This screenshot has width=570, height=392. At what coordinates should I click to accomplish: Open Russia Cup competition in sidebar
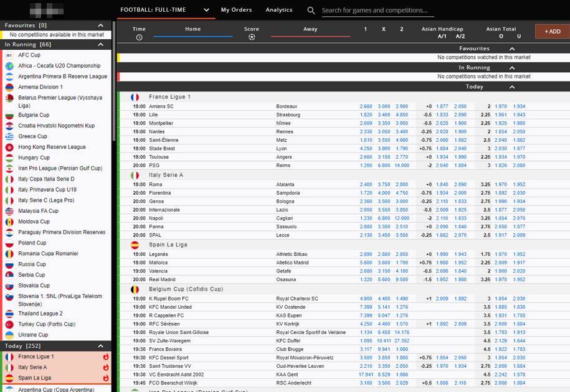pos(32,264)
